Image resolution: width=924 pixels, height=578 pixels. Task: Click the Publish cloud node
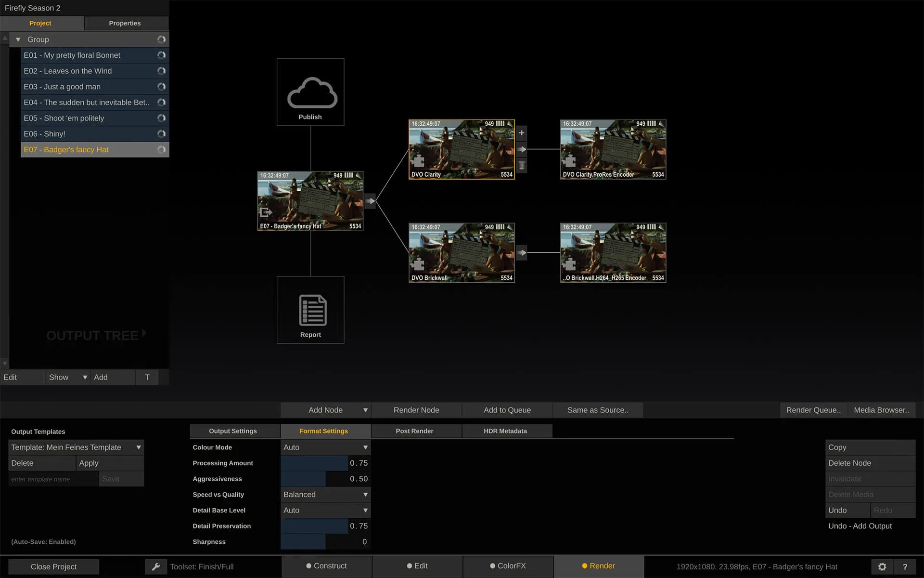point(310,92)
